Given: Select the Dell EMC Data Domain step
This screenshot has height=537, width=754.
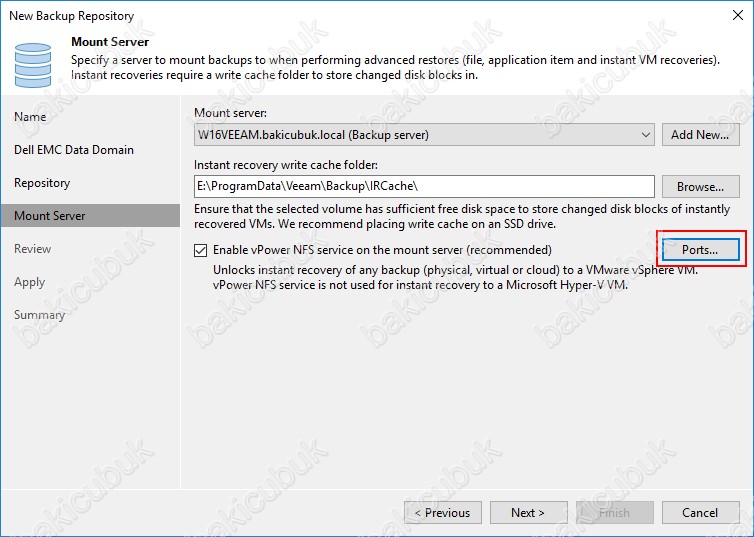Looking at the screenshot, I should (x=74, y=150).
